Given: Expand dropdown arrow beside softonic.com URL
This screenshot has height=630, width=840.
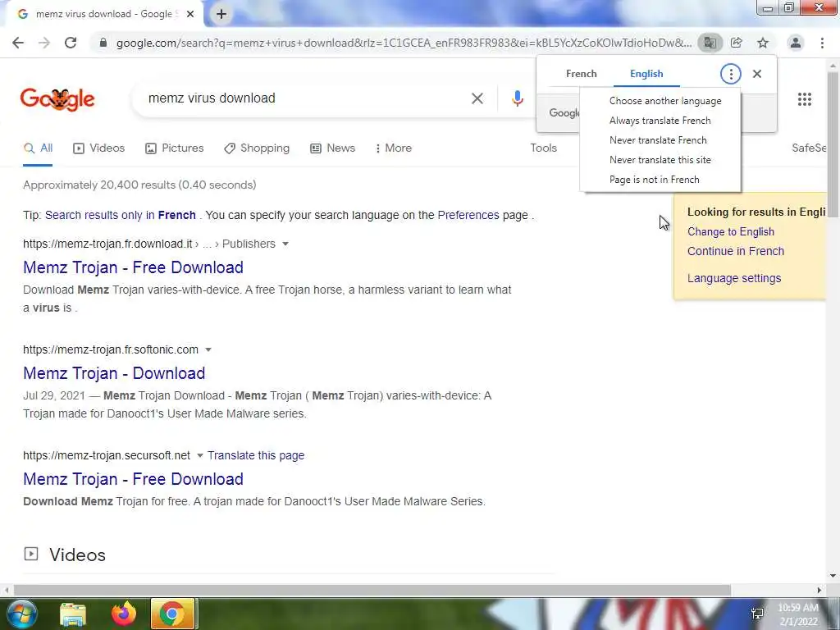Looking at the screenshot, I should (x=208, y=349).
